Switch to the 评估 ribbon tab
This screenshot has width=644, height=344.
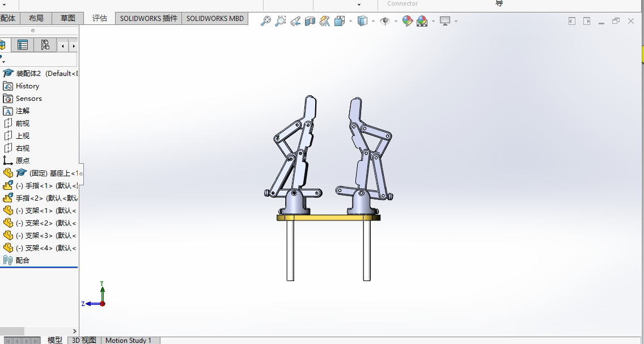coord(100,18)
